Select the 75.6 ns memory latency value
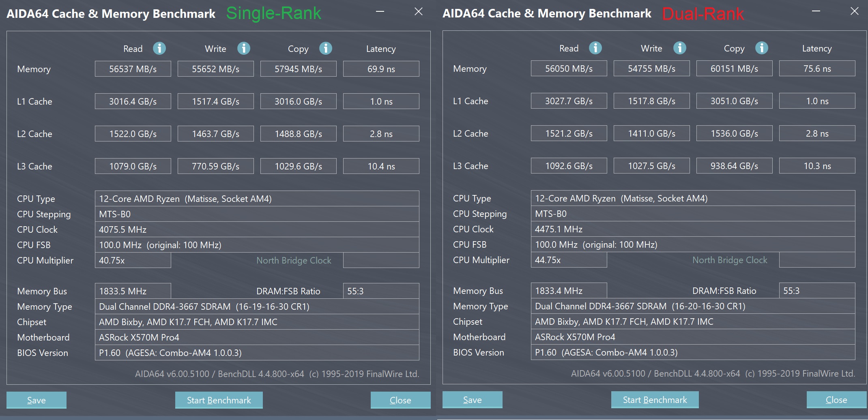This screenshot has height=420, width=868. [x=817, y=69]
